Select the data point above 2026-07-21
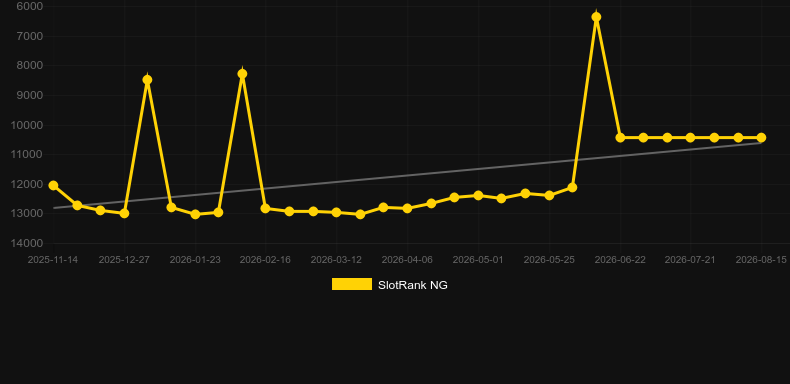This screenshot has height=384, width=790. click(x=690, y=138)
